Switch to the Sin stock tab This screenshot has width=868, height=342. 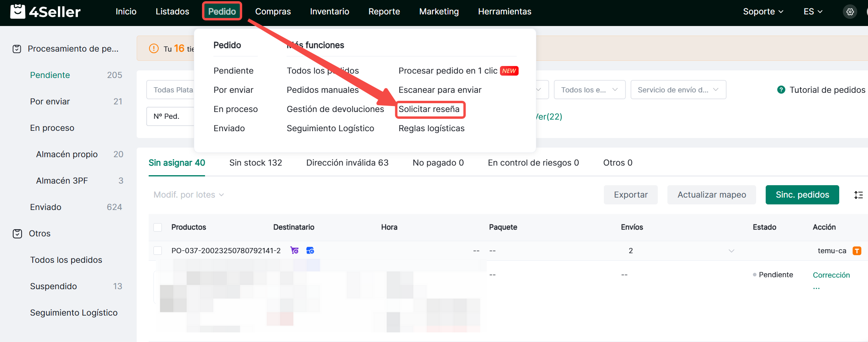[255, 163]
